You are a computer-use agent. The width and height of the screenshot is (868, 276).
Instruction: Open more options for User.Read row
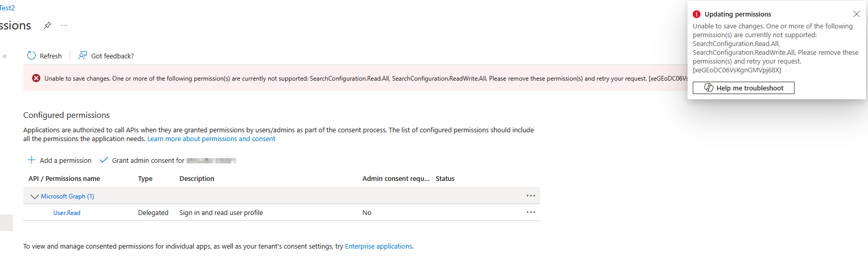coord(530,212)
